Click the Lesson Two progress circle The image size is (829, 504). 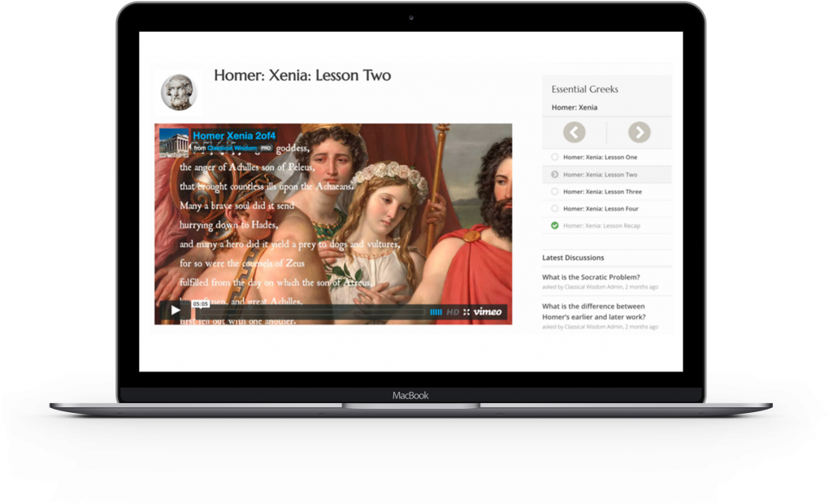[x=554, y=175]
